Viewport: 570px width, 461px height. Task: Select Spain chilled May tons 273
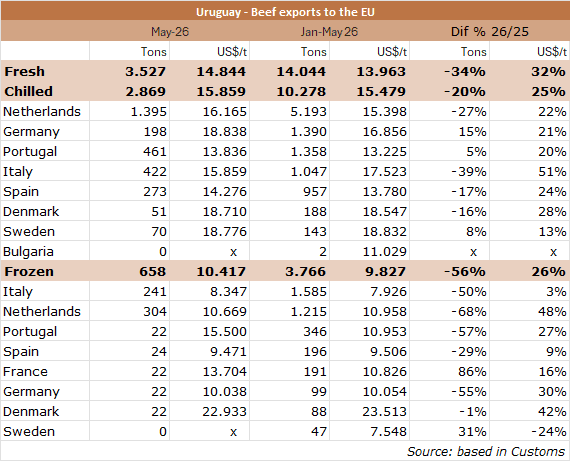click(155, 191)
